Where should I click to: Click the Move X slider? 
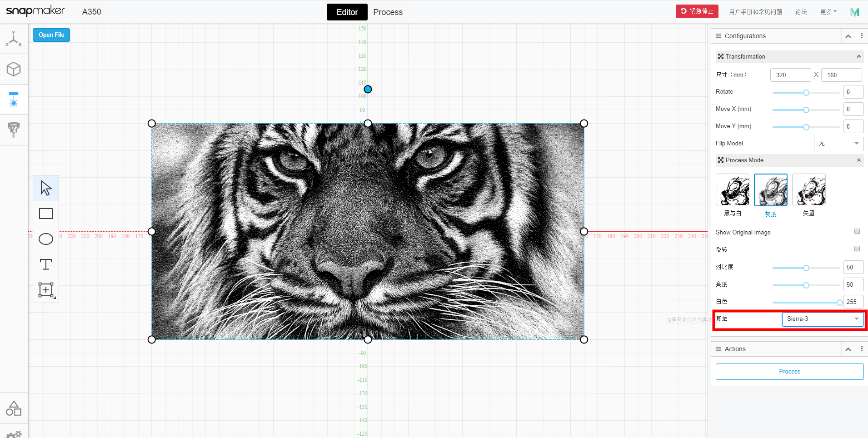pos(806,110)
